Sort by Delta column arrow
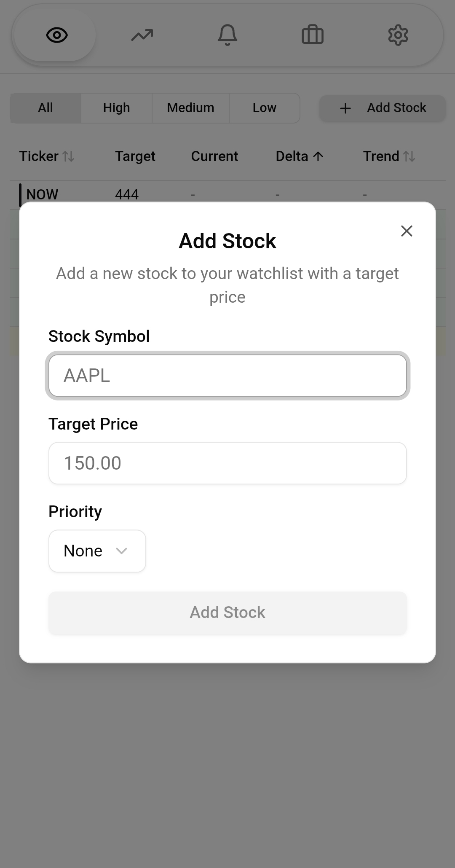 (318, 156)
